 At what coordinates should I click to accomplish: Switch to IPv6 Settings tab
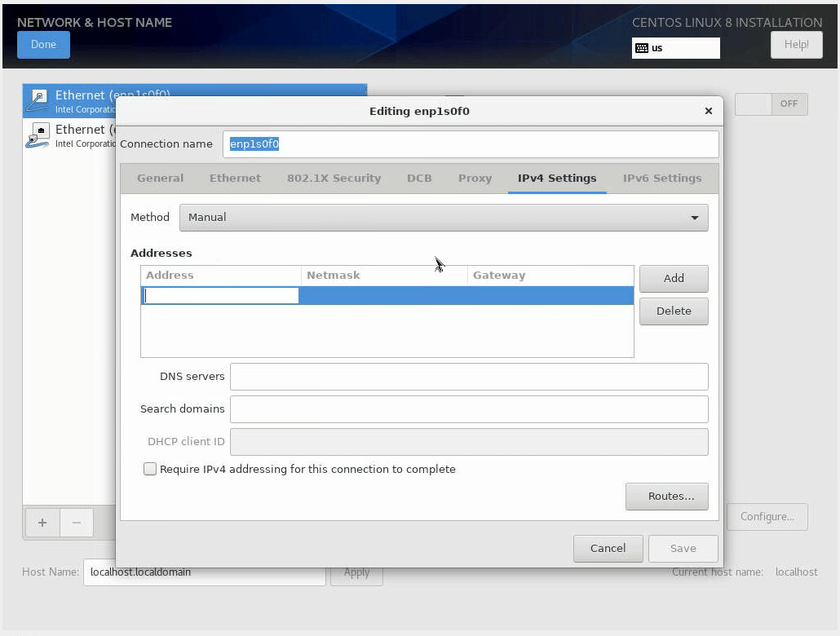662,179
